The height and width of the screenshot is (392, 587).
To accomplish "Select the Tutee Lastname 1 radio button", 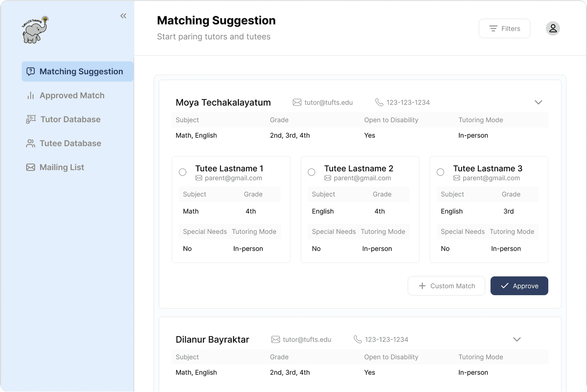I will (x=183, y=172).
